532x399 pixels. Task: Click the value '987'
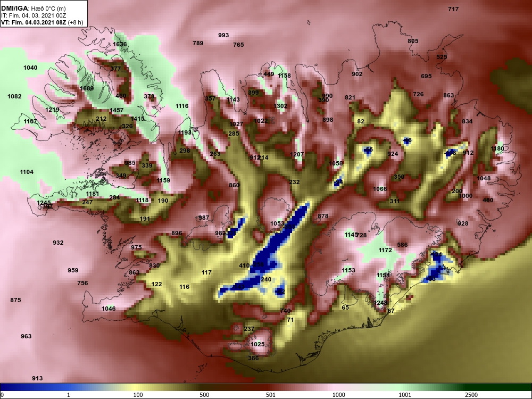[x=204, y=218]
